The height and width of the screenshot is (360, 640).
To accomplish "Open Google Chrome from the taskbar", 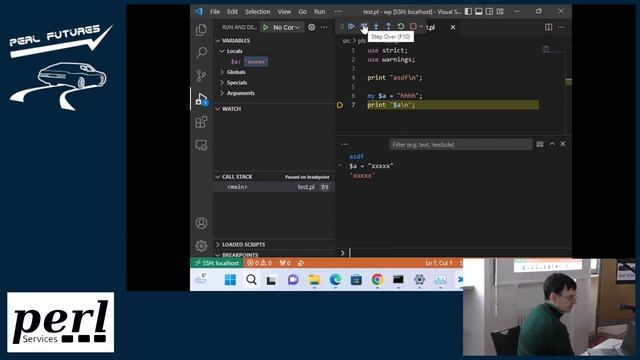I will point(377,280).
